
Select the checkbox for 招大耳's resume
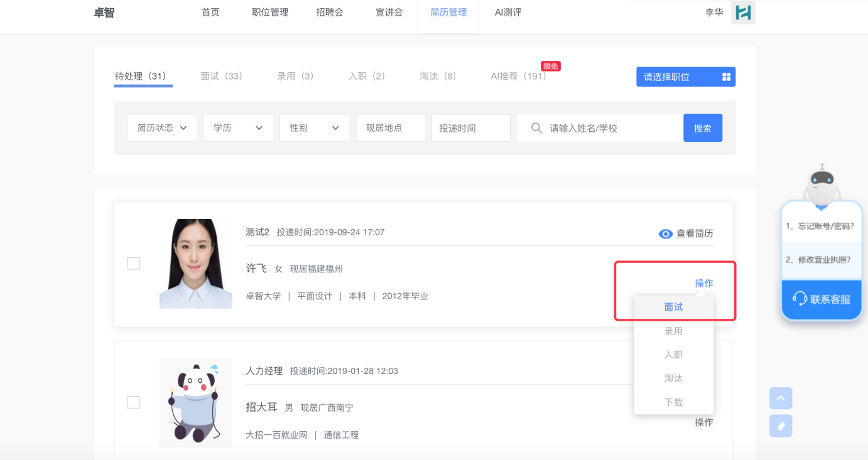pyautogui.click(x=134, y=402)
